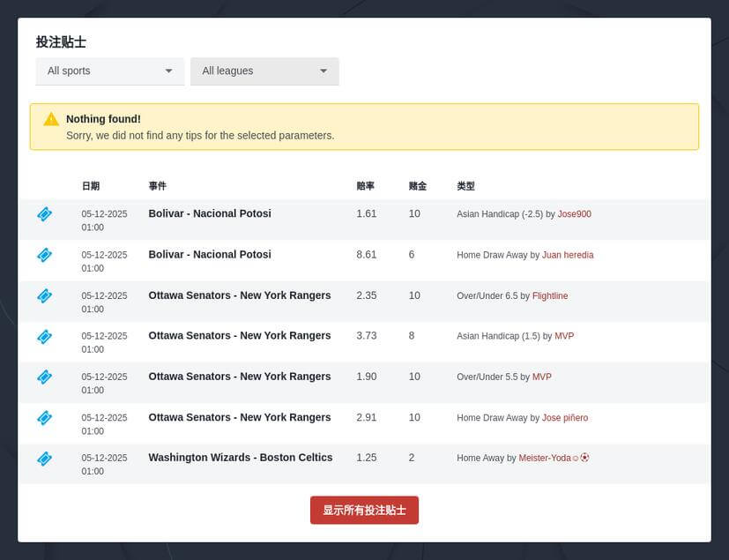Open Ottawa Senators event with odds 2.91
This screenshot has width=729, height=560.
[x=239, y=417]
